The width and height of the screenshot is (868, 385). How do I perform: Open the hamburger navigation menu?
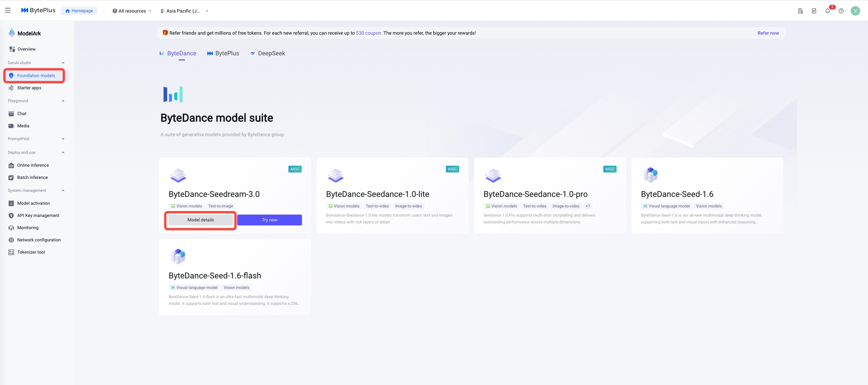(8, 11)
